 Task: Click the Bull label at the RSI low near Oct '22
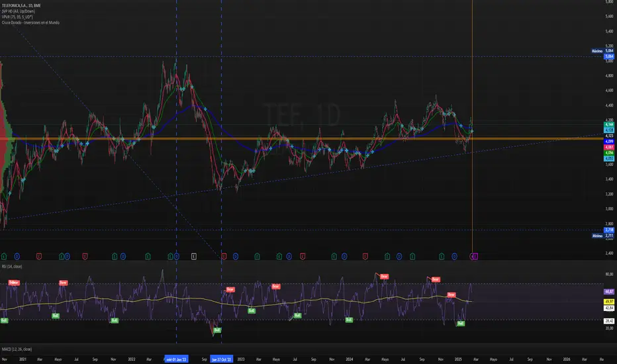(x=217, y=329)
